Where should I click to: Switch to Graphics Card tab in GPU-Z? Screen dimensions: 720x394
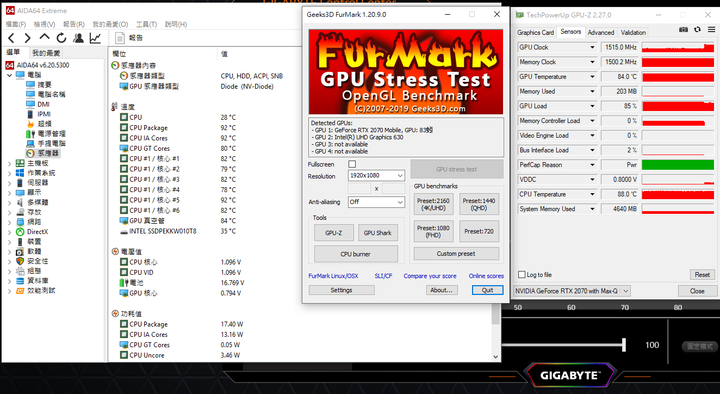coord(535,32)
